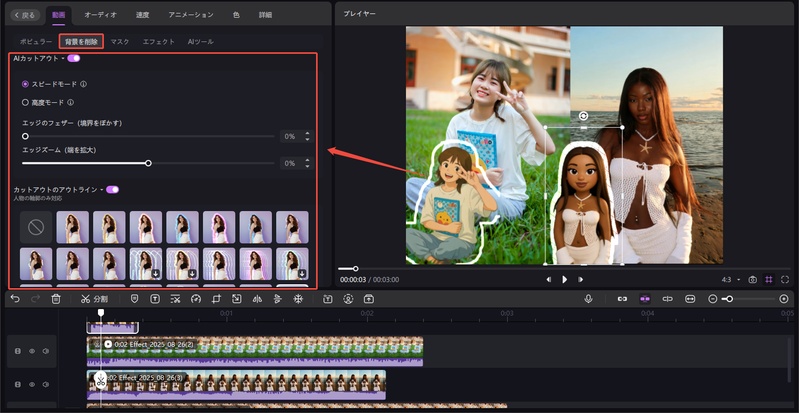The width and height of the screenshot is (799, 413).
Task: Switch to the オーディオ tab
Action: (x=100, y=15)
